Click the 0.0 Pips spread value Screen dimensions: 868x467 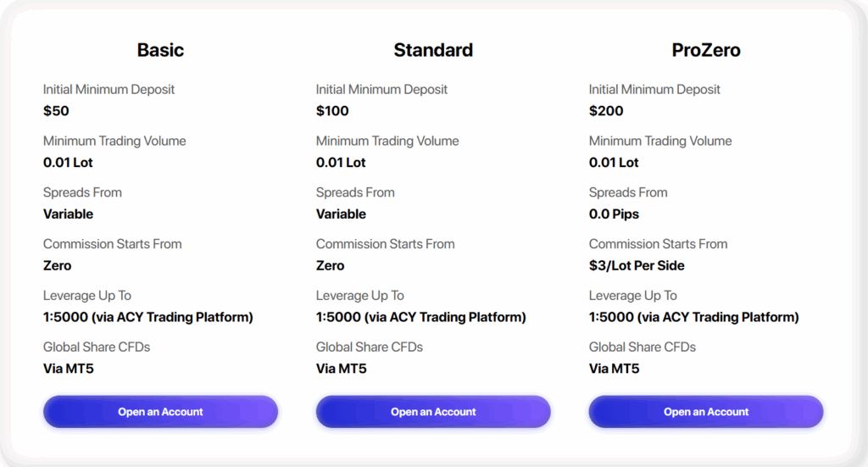click(614, 214)
